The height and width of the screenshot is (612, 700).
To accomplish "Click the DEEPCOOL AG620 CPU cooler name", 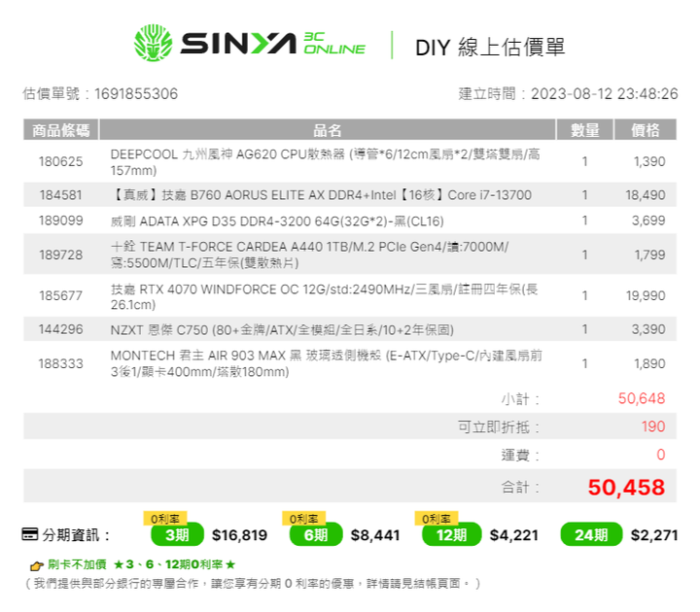I will tap(325, 162).
